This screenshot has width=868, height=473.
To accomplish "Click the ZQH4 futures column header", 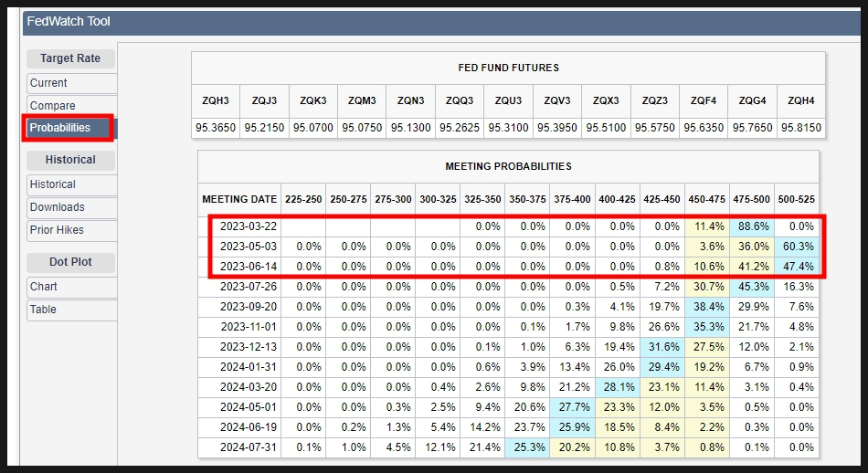I will tap(801, 100).
